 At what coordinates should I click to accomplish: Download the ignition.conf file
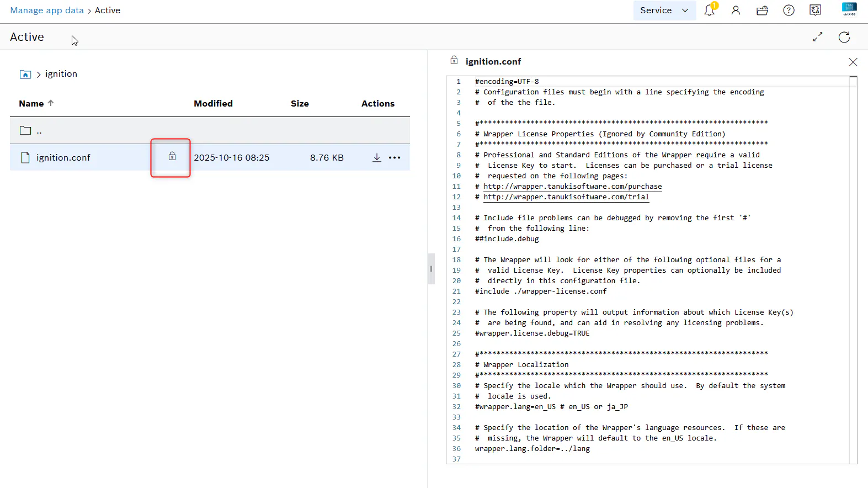[377, 158]
